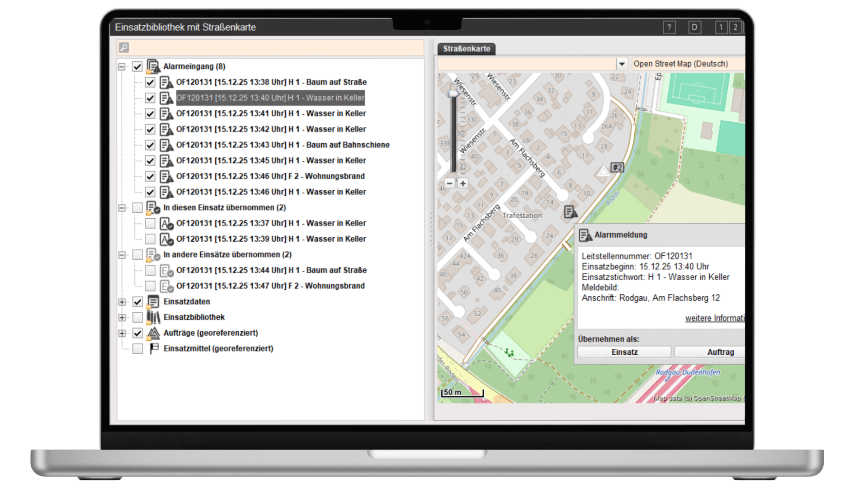Select the Straßenkarte tab
Image resolution: width=868 pixels, height=488 pixels.
click(466, 49)
